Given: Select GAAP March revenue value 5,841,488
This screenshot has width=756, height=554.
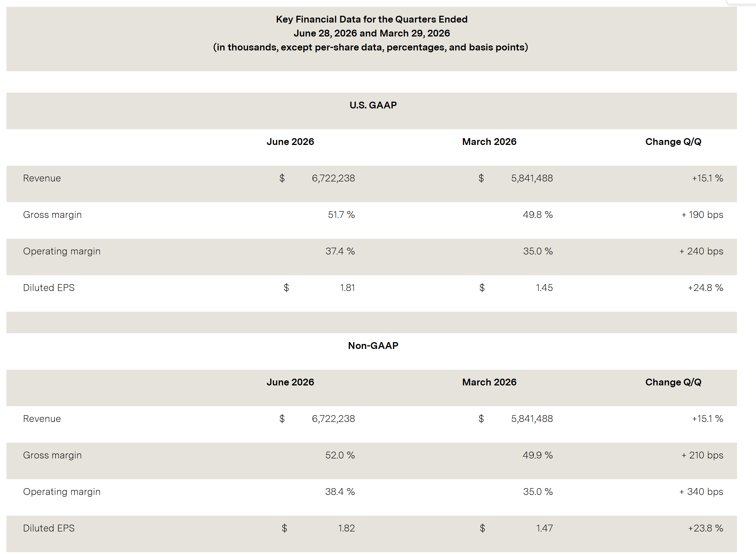Looking at the screenshot, I should 532,178.
